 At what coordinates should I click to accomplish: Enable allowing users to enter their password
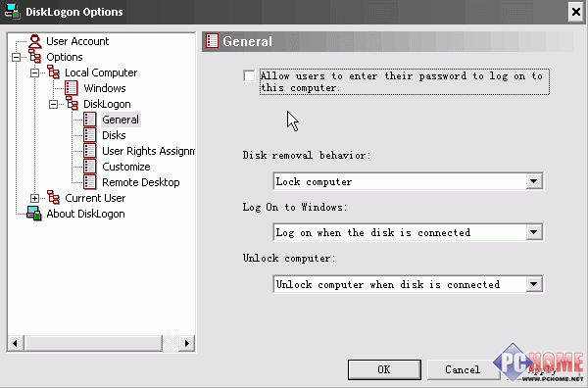pyautogui.click(x=249, y=75)
